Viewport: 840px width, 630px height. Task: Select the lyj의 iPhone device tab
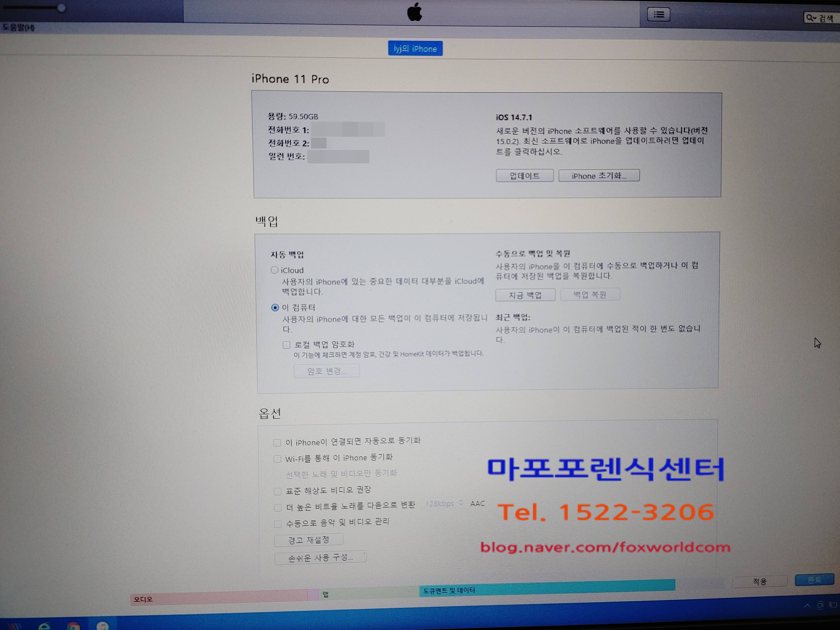pyautogui.click(x=415, y=49)
